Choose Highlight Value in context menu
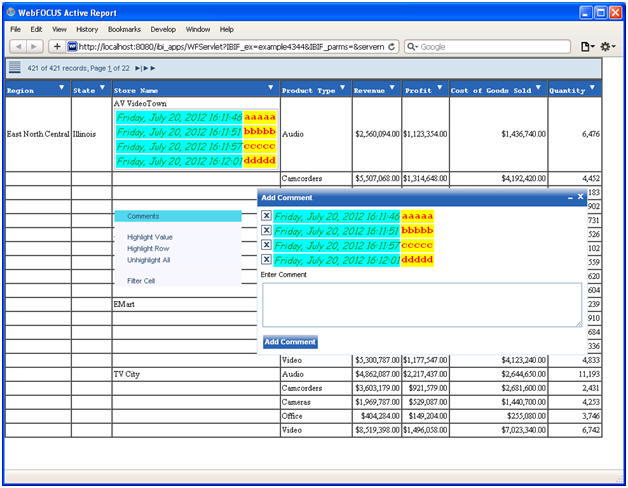Image resolution: width=628 pixels, height=488 pixels. [x=149, y=237]
